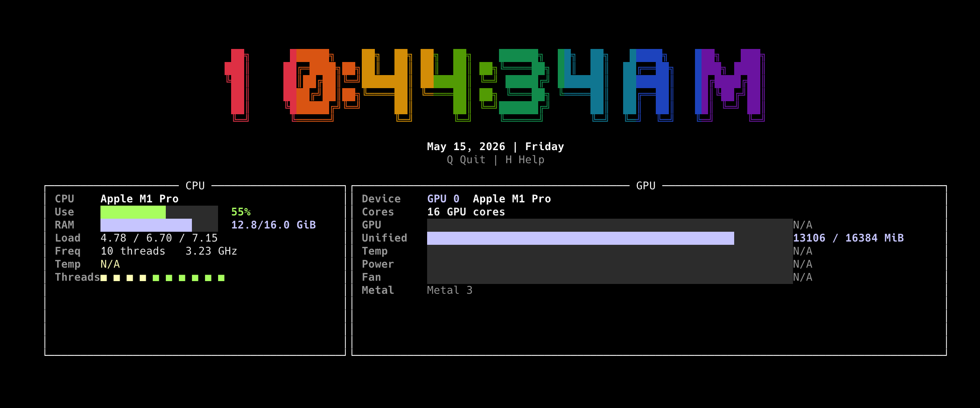980x408 pixels.
Task: Click the 12.8/16.0 GiB RAM value
Action: [x=274, y=225]
